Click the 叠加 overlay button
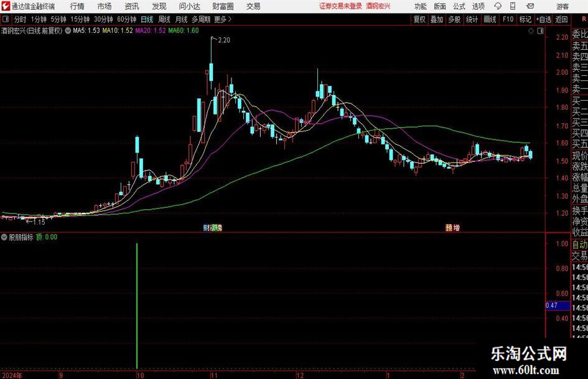The height and width of the screenshot is (379, 588). click(x=437, y=19)
